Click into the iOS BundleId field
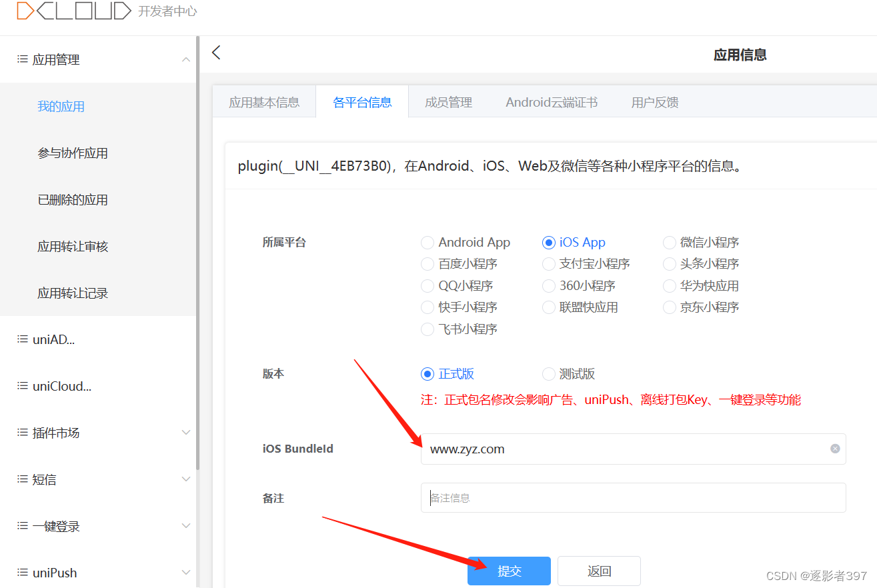 point(633,449)
